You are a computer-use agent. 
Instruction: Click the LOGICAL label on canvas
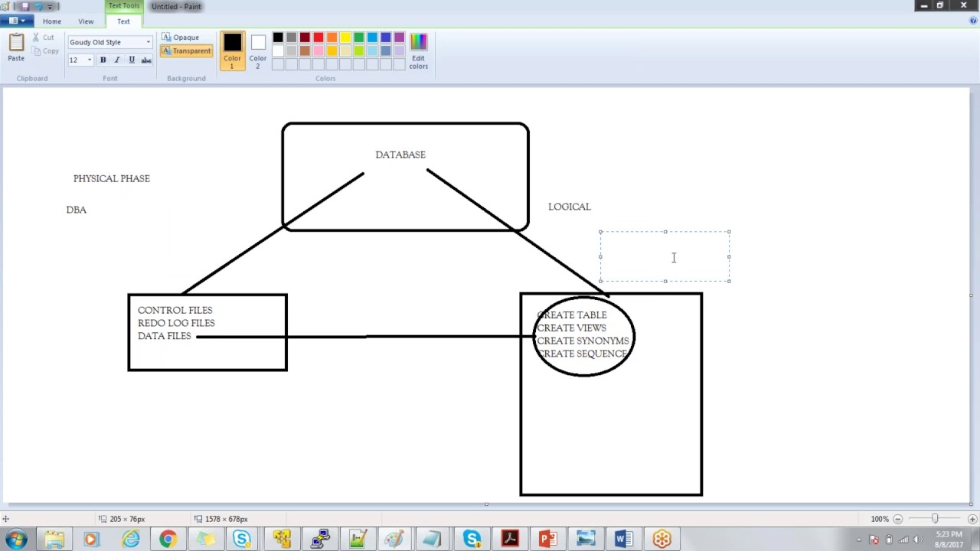point(570,207)
